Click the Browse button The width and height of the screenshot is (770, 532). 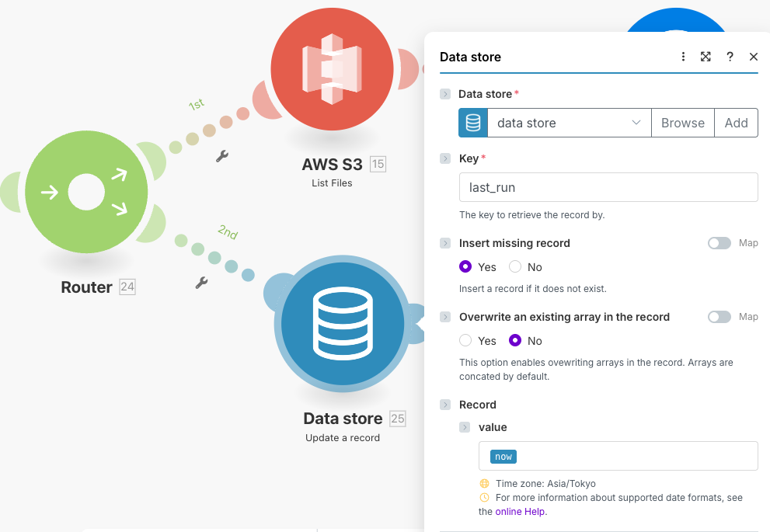[682, 123]
